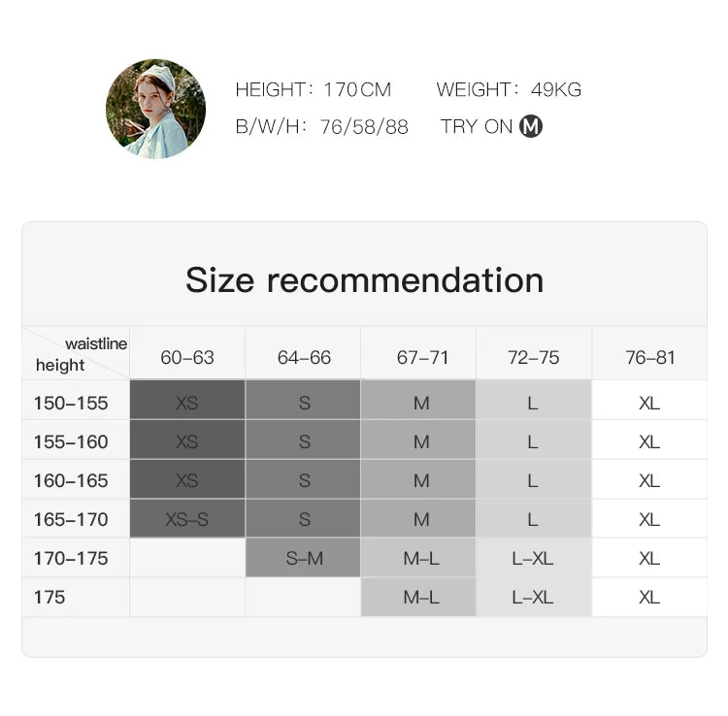Click the XL cell in 160–165 row
Screen dimensions: 728x716
click(649, 480)
